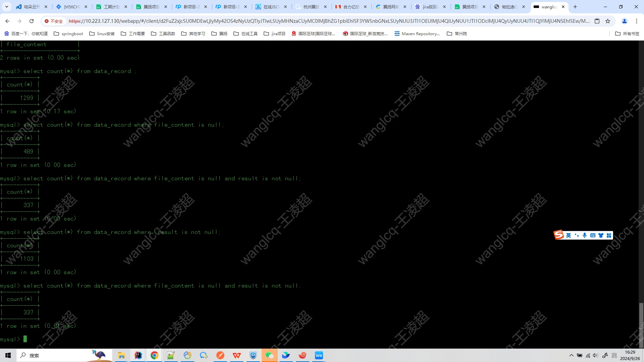
Task: Open the Sogou soft keyboard icon
Action: [x=593, y=235]
